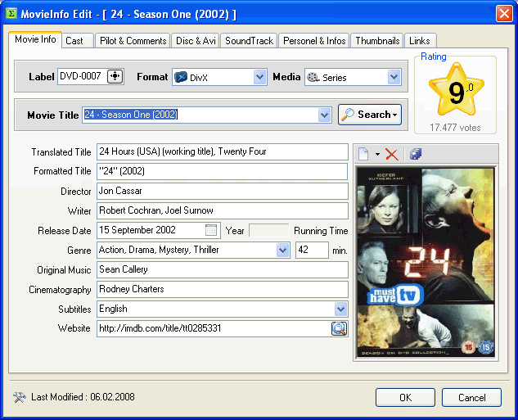The height and width of the screenshot is (420, 518).
Task: Open the Subtitles dropdown arrow
Action: point(340,309)
